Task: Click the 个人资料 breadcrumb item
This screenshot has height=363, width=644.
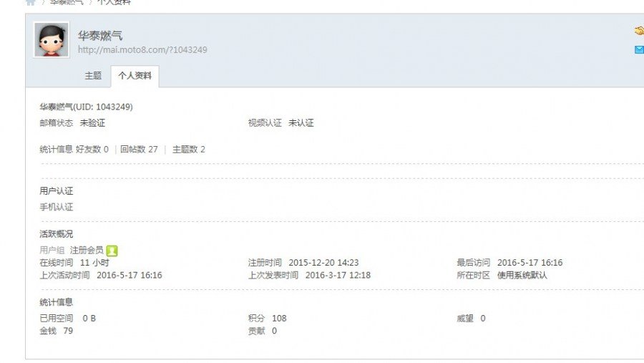Action: point(113,2)
